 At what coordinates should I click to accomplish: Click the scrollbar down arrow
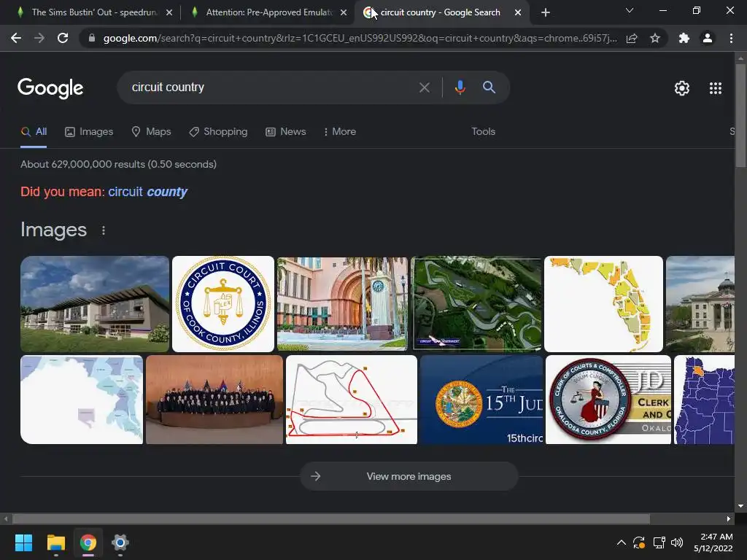click(x=740, y=506)
